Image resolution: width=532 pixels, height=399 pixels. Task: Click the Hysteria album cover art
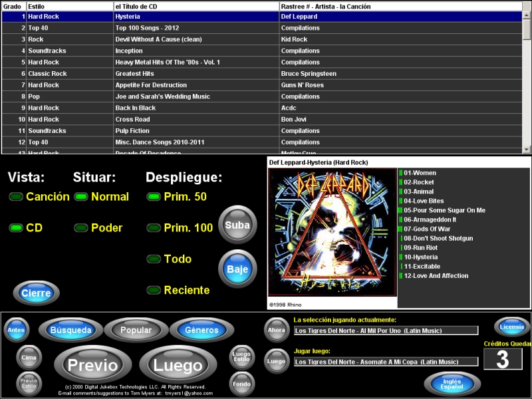click(332, 232)
